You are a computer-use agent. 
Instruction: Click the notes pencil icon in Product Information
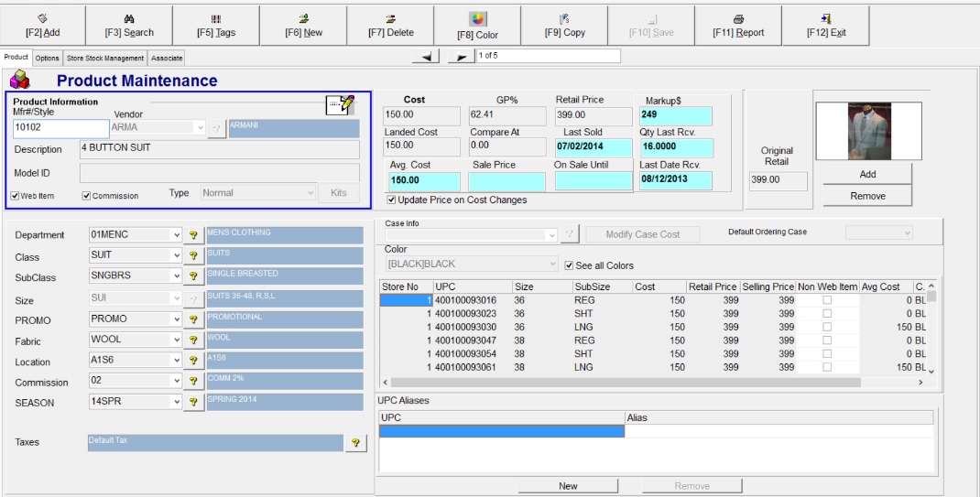341,105
